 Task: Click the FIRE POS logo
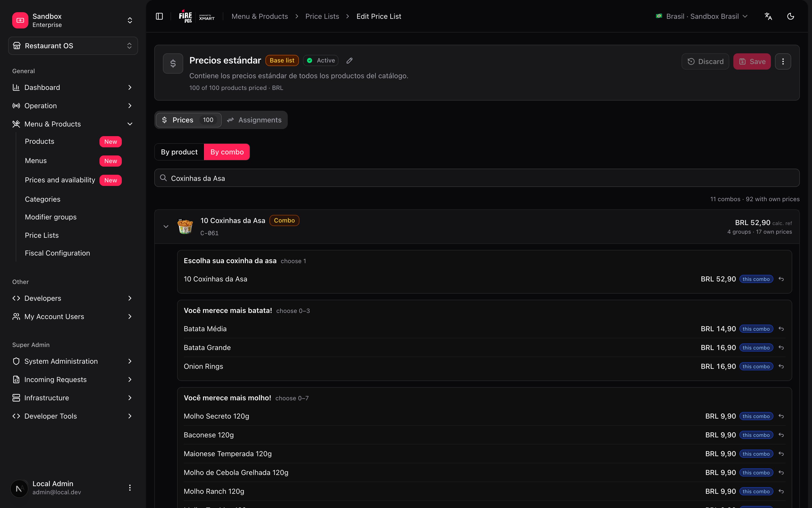point(185,16)
